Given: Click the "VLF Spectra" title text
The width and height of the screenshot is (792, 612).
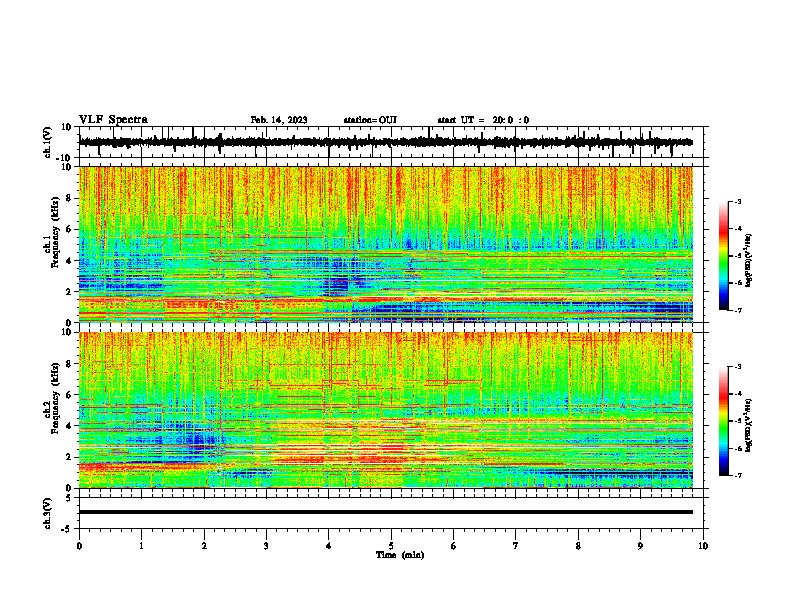Looking at the screenshot, I should [113, 120].
